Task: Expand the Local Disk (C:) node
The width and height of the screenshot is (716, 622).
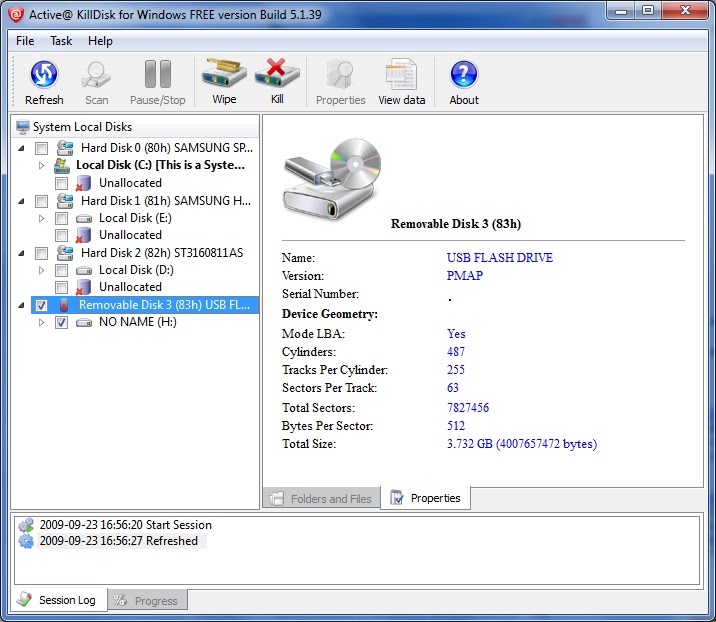Action: click(x=41, y=165)
